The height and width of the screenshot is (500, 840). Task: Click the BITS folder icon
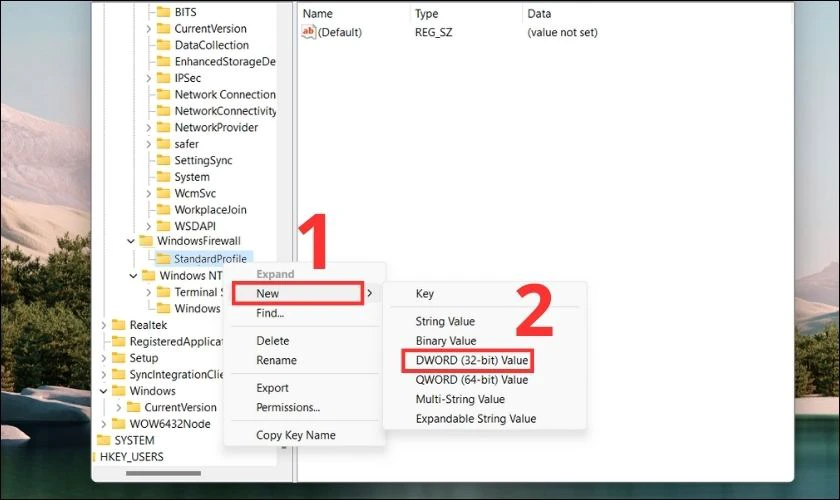(163, 12)
